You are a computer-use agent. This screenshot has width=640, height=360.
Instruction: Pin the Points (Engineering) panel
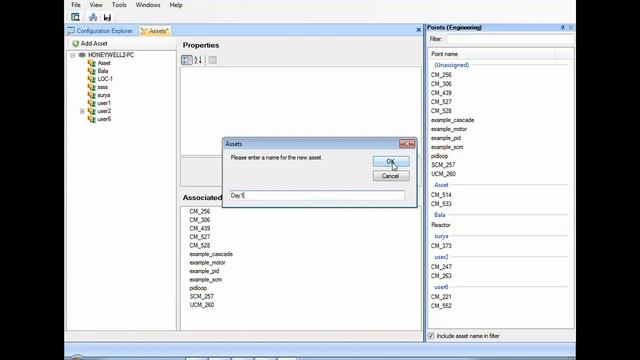tap(562, 27)
